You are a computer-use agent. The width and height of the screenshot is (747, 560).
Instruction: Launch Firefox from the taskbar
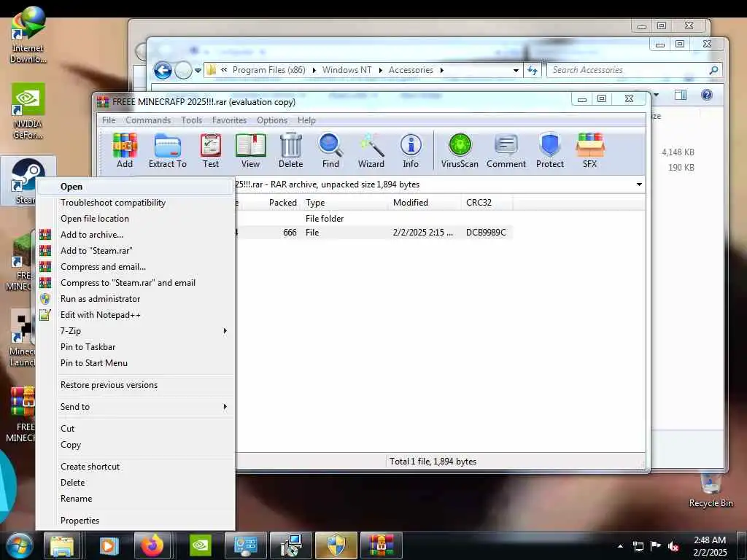coord(153,545)
